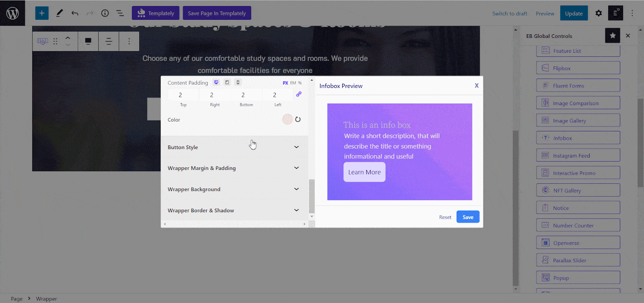Open the block toolbar more options
The height and width of the screenshot is (303, 644).
click(129, 41)
